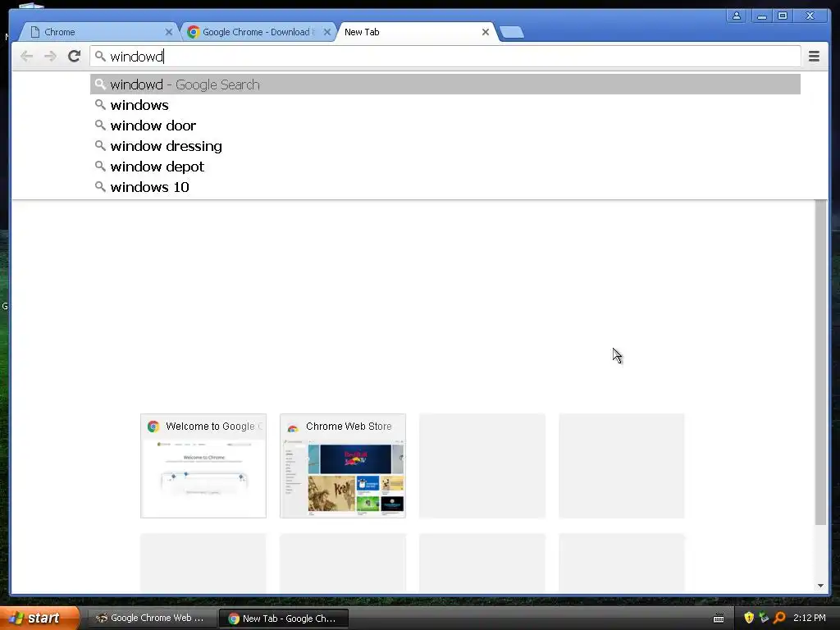
Task: Click the scrollbar down arrow
Action: (820, 586)
